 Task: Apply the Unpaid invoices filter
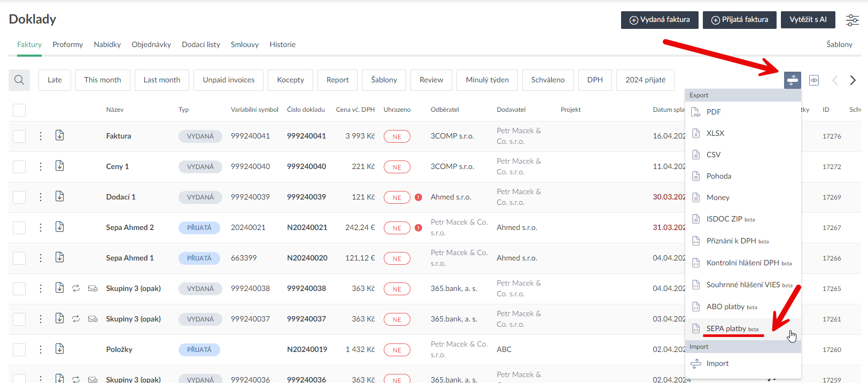point(228,80)
